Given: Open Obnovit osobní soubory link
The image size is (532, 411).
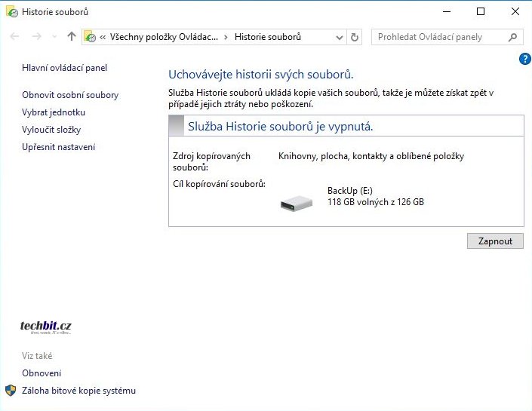Looking at the screenshot, I should 70,95.
